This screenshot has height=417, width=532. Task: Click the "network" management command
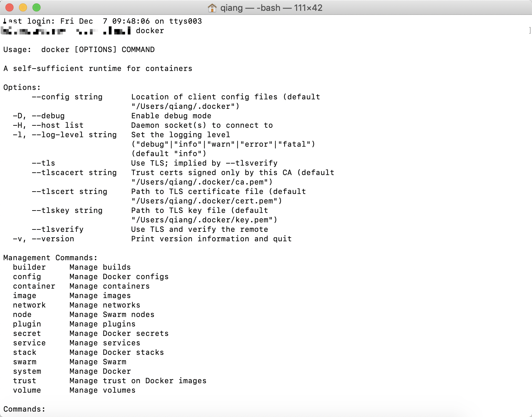pos(29,305)
